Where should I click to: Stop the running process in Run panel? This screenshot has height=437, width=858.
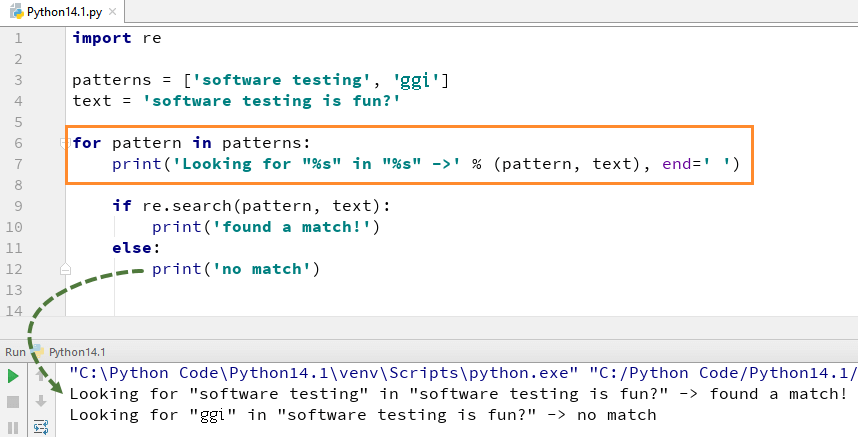click(x=13, y=401)
